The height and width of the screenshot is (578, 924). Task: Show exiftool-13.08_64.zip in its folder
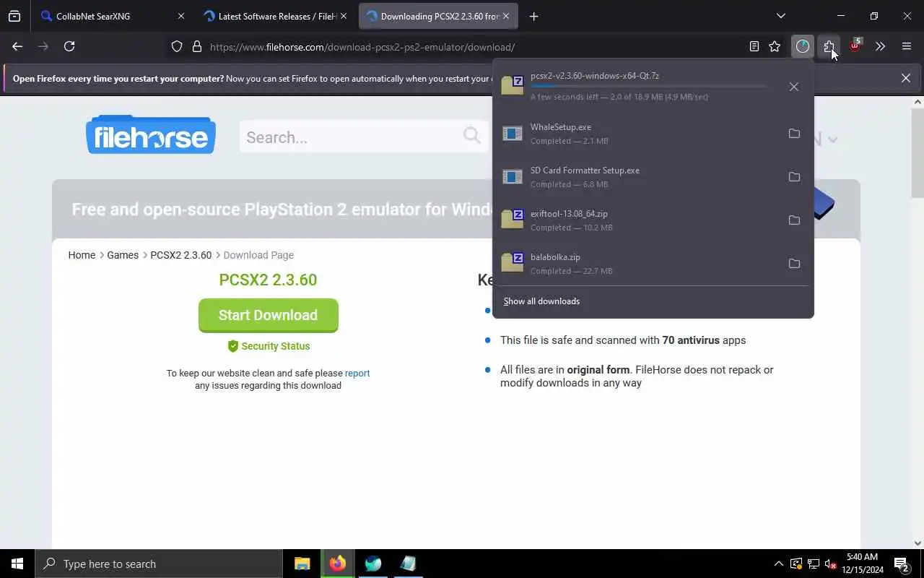[x=794, y=220]
